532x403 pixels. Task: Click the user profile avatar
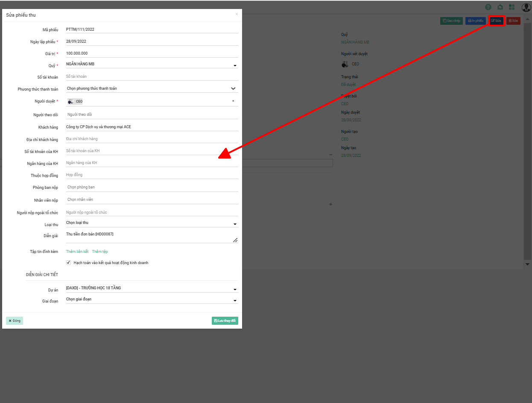(526, 7)
